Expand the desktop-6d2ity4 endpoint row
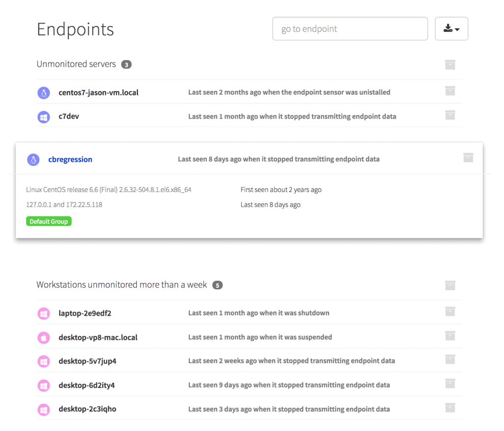This screenshot has width=504, height=431. 289,385
